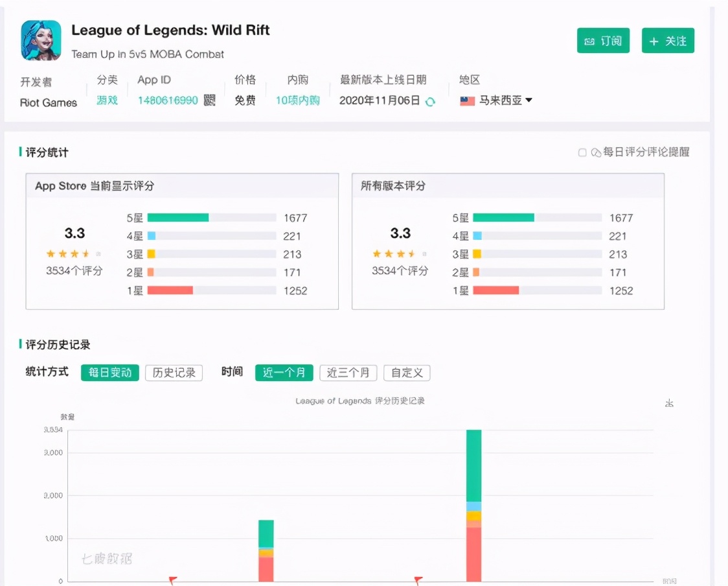The height and width of the screenshot is (586, 728).
Task: Click the blue 4星 bar in 所有版本评分
Action: pos(477,235)
